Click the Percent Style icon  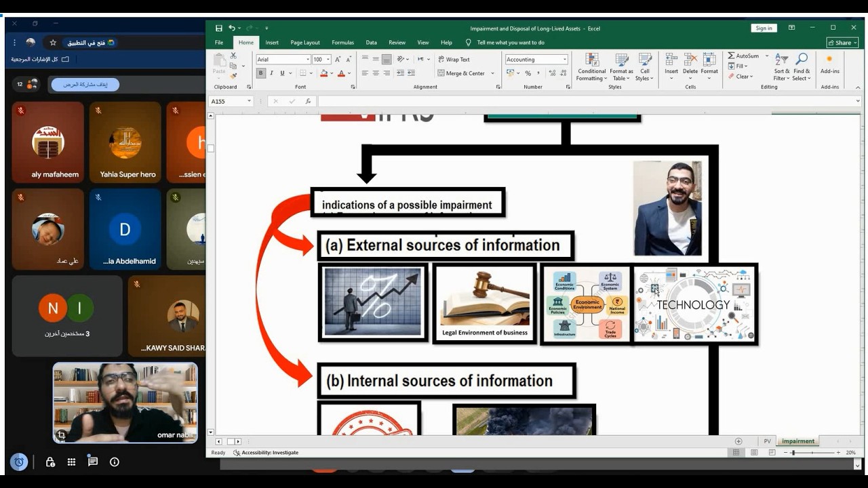pos(528,73)
